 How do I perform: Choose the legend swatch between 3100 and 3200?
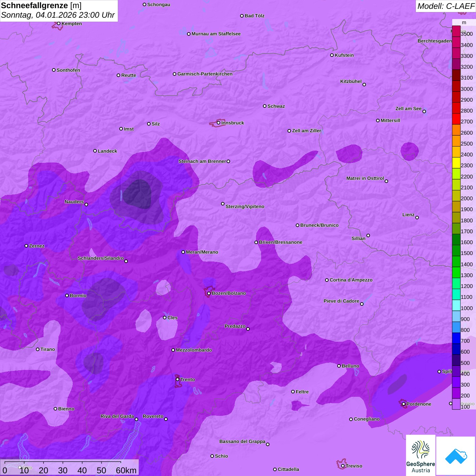tap(456, 75)
